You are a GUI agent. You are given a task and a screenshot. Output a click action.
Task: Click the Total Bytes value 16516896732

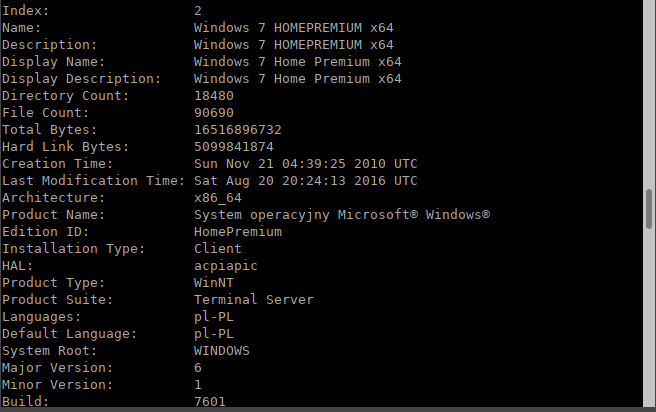pos(238,130)
